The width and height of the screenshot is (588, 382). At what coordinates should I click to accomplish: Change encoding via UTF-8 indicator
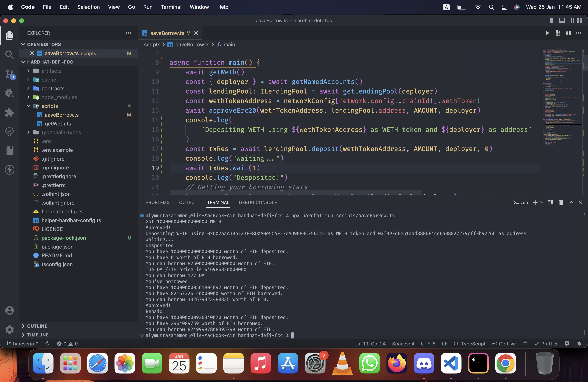(x=428, y=343)
